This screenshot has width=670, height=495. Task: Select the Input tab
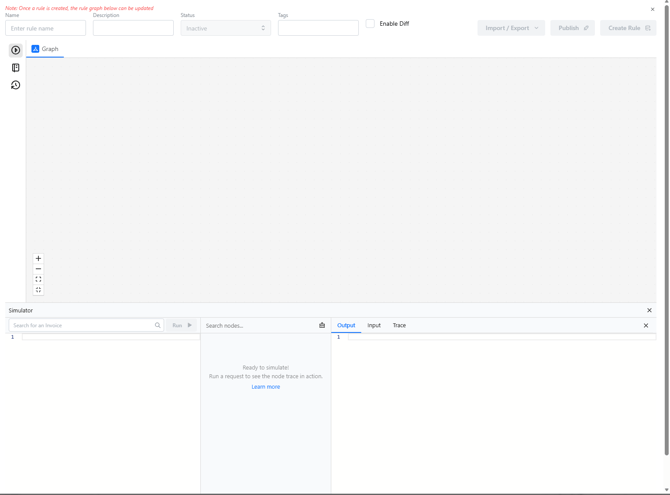point(374,325)
